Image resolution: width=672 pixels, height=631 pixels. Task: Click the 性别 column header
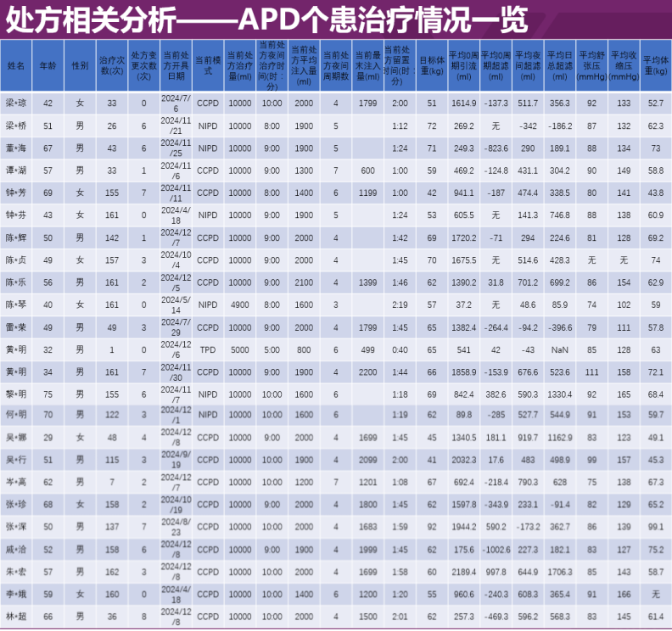(x=80, y=65)
